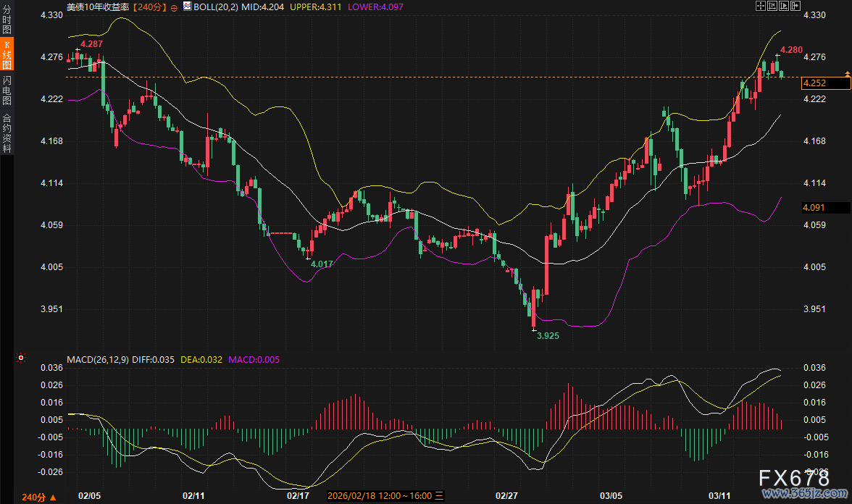Click the 02/27 date on time axis
Image resolution: width=852 pixels, height=504 pixels.
(x=506, y=495)
